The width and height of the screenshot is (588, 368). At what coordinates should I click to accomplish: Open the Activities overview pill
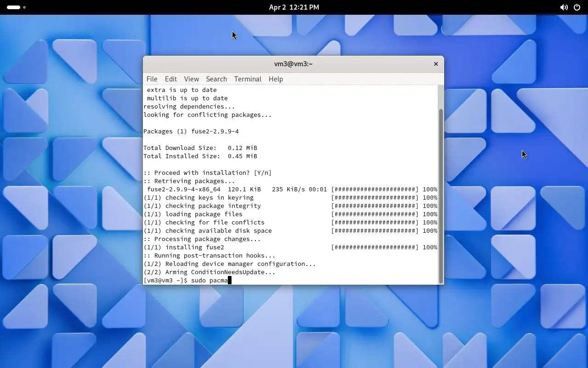click(x=16, y=7)
